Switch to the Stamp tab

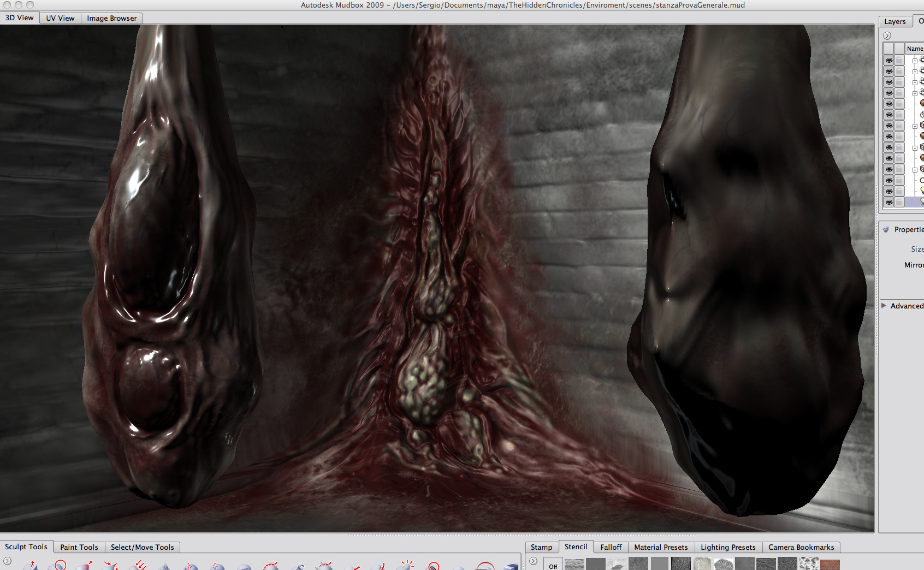click(x=542, y=547)
